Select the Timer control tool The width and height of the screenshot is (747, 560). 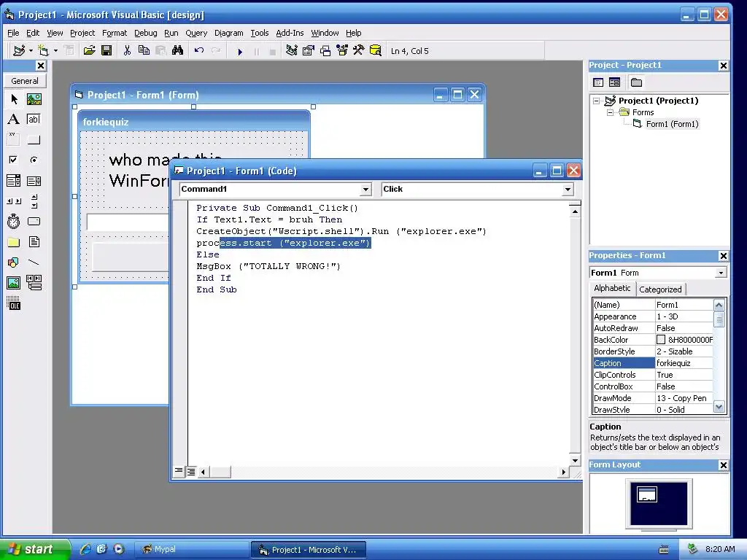coord(14,222)
